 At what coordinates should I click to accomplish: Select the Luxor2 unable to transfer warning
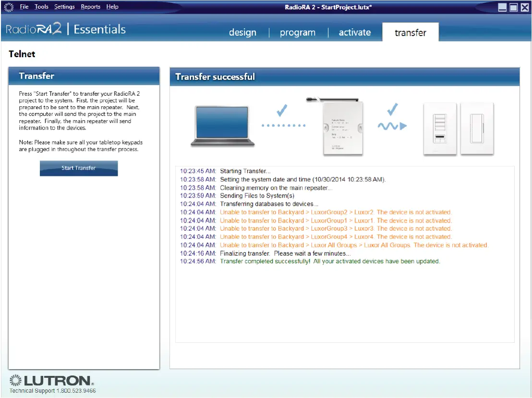click(x=316, y=212)
